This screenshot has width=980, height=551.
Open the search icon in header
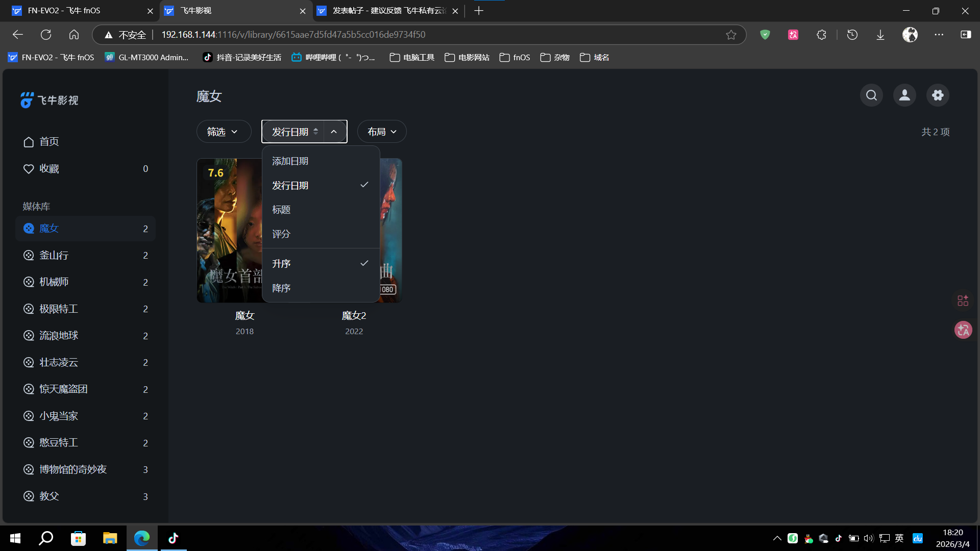tap(871, 95)
